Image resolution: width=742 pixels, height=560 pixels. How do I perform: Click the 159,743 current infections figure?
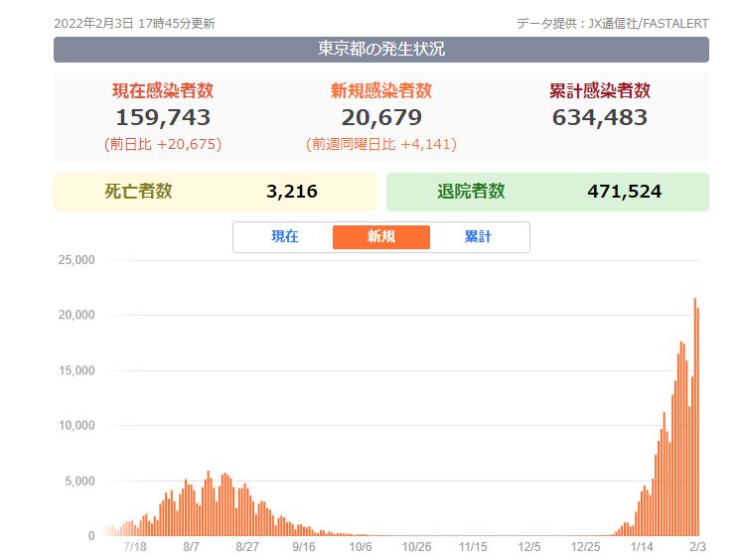(x=163, y=118)
